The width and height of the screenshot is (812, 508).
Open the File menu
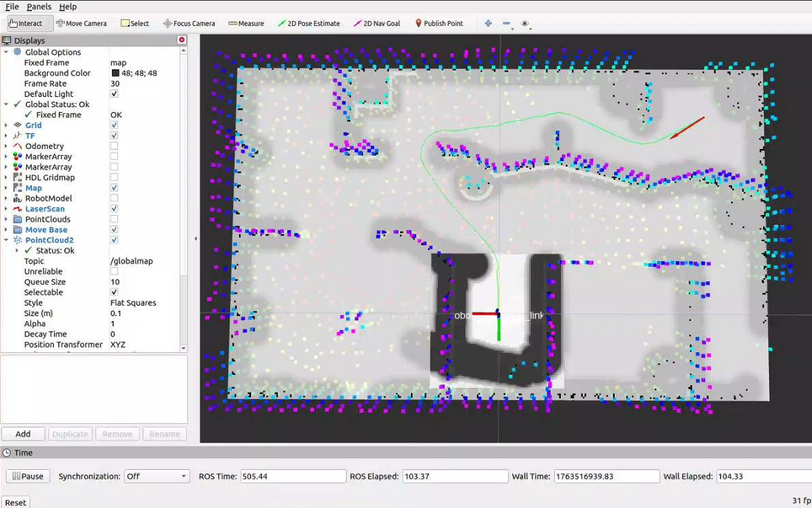12,6
